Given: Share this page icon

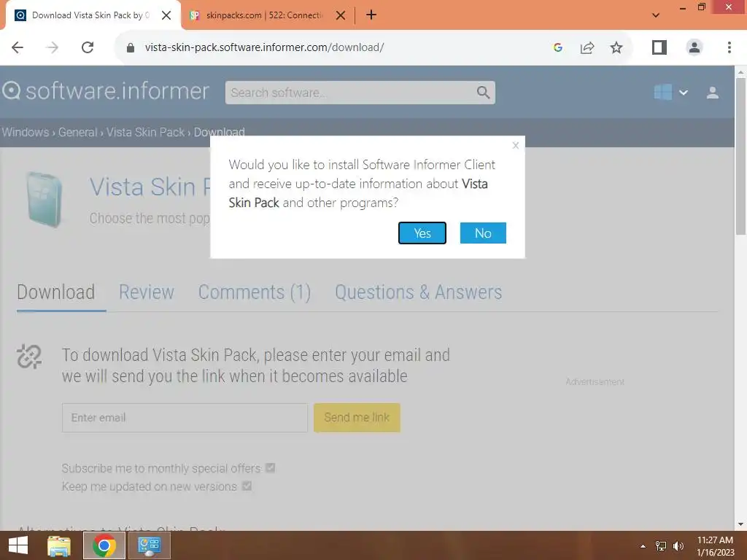Looking at the screenshot, I should click(x=587, y=47).
